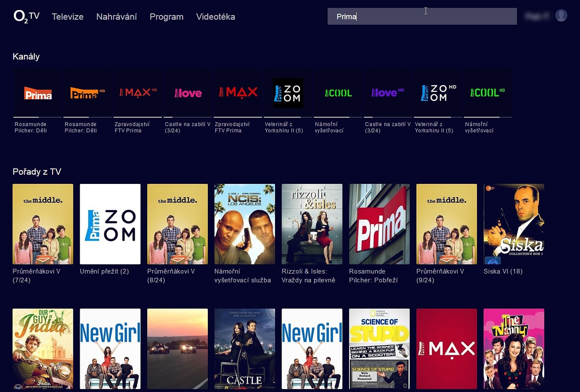The height and width of the screenshot is (392, 580).
Task: Click 'Rosamunde Pilcher: Děti' under the non-HD Prima logo
Action: [31, 127]
